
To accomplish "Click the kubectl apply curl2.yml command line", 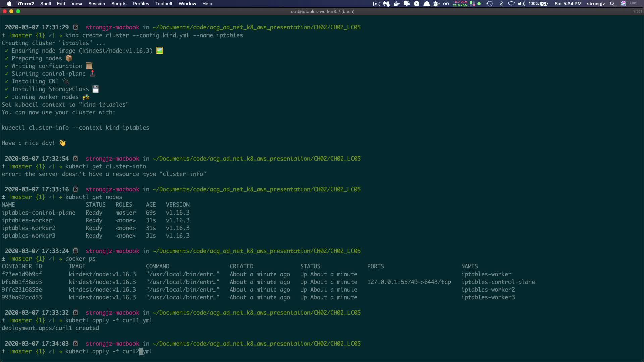I will (x=109, y=351).
